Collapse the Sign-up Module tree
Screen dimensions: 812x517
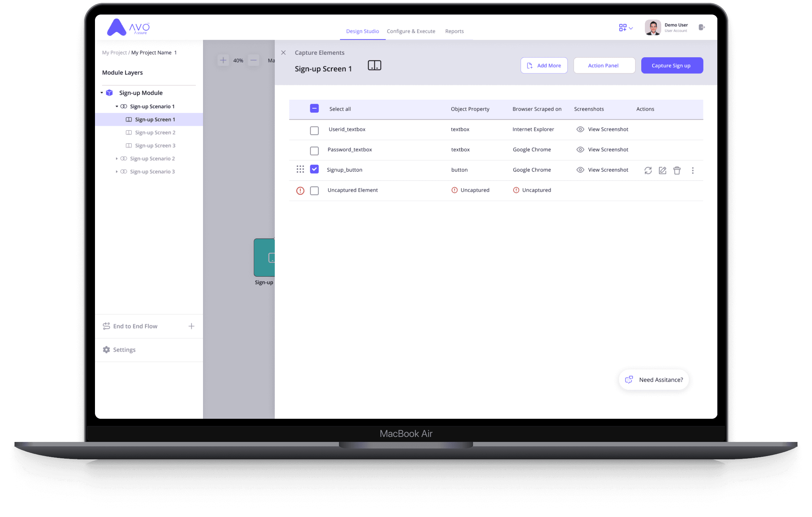pos(102,93)
